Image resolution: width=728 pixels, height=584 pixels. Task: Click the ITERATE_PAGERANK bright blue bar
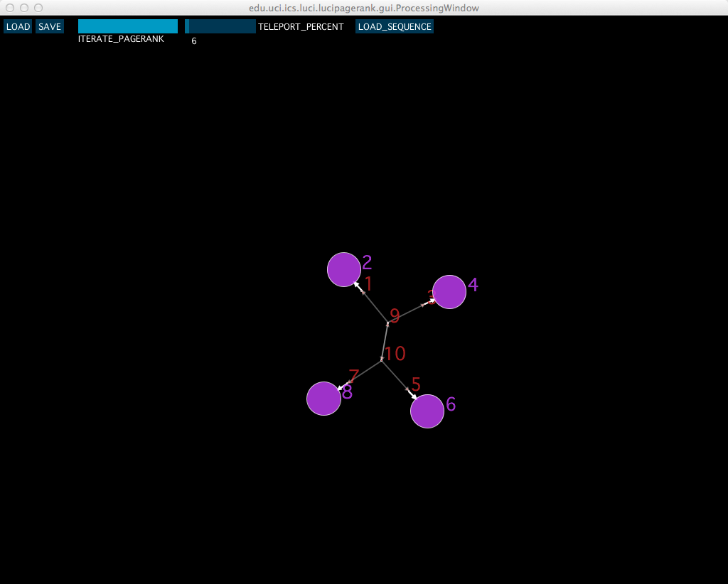tap(128, 26)
